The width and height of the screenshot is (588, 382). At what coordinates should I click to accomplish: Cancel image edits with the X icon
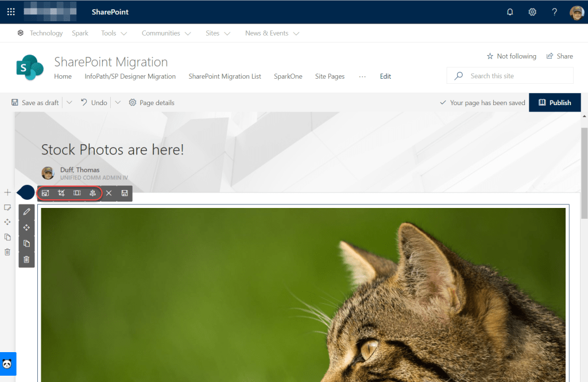tap(109, 193)
